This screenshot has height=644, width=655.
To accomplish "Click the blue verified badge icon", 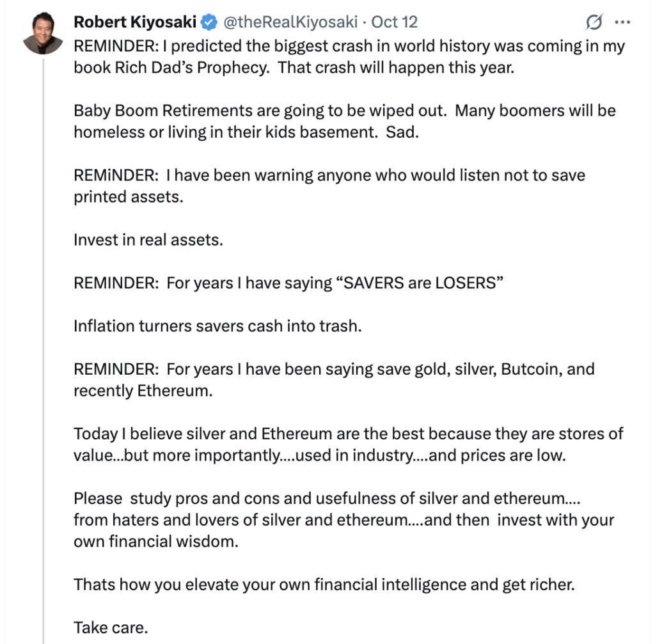I will (x=209, y=23).
